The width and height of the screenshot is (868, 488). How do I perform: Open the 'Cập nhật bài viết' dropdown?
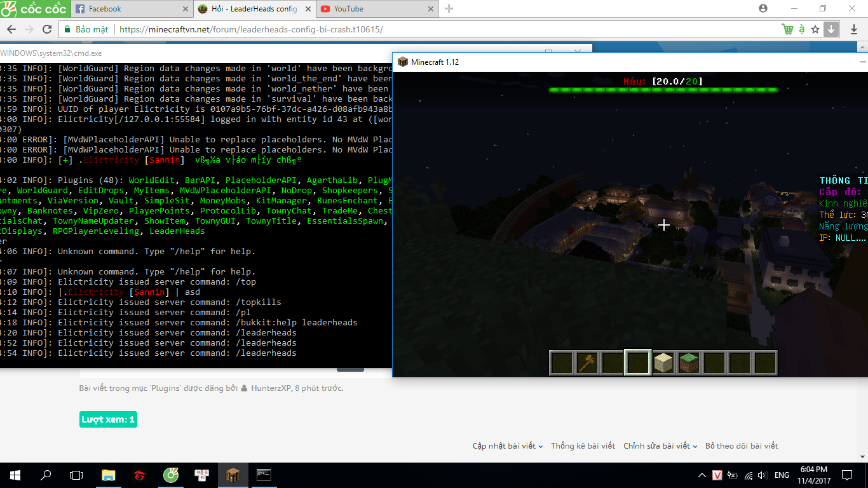coord(508,446)
